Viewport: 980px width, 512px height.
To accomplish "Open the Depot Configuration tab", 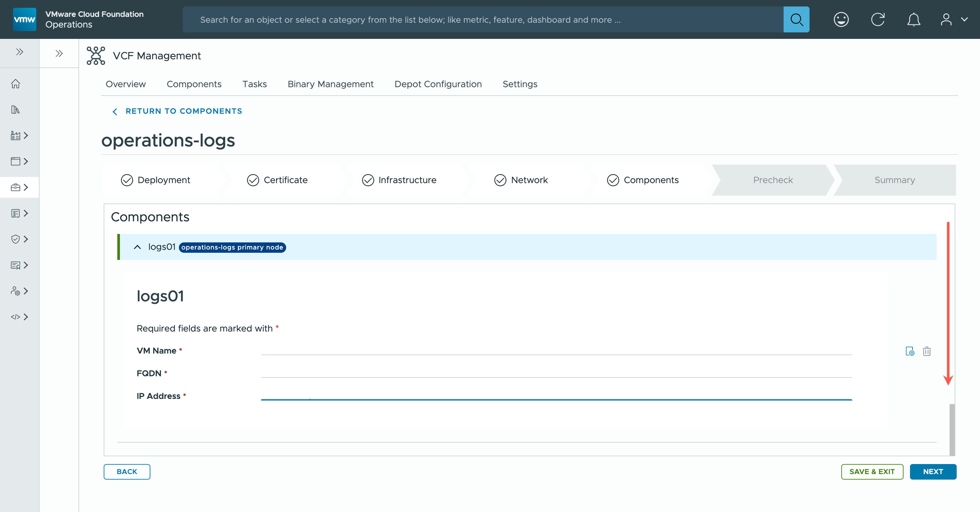I will (x=438, y=84).
